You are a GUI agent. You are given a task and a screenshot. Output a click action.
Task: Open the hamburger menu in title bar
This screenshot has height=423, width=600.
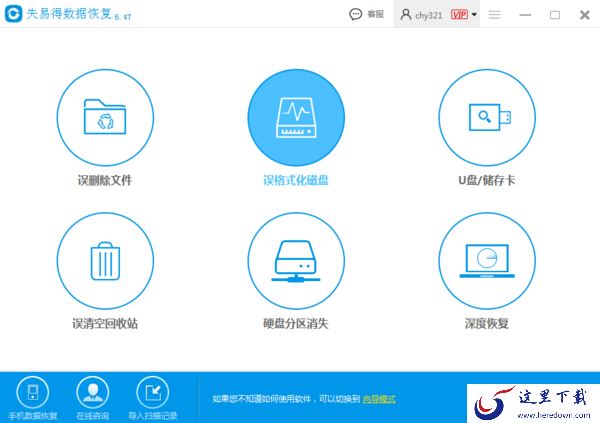coord(494,15)
